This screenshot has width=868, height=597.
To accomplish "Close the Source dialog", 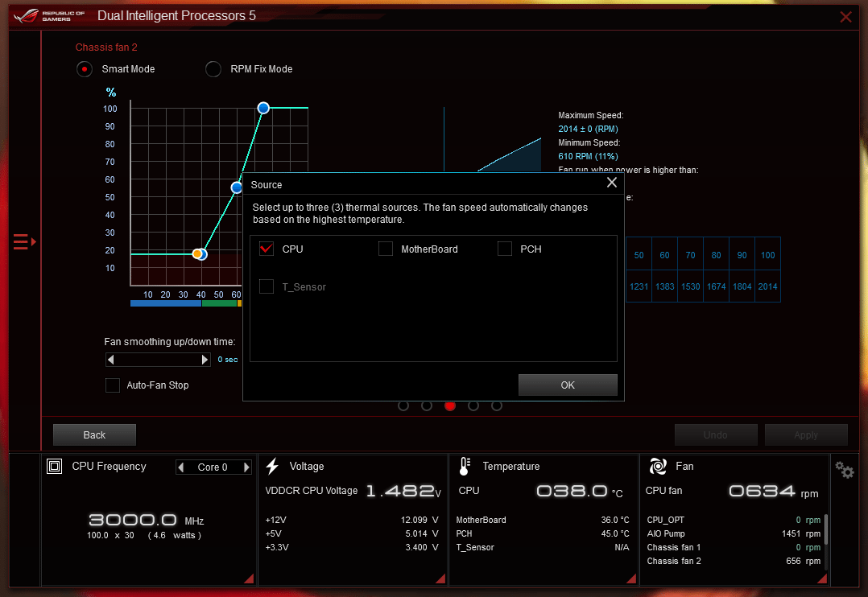I will point(612,183).
